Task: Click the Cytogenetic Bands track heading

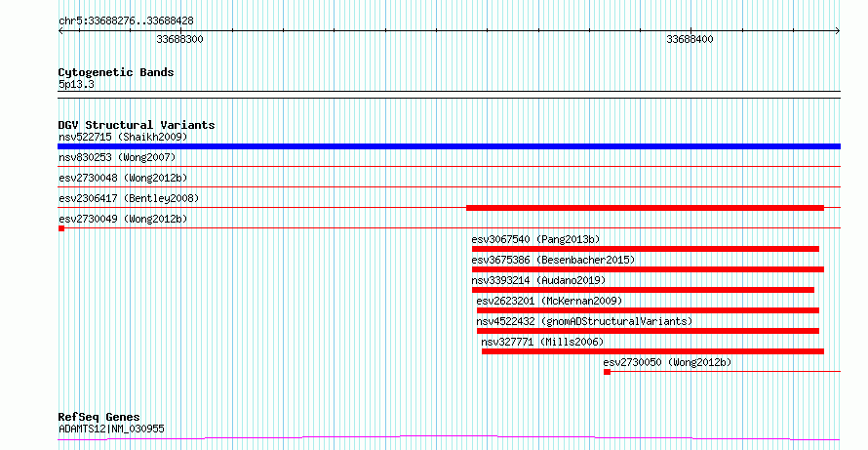Action: pyautogui.click(x=116, y=72)
